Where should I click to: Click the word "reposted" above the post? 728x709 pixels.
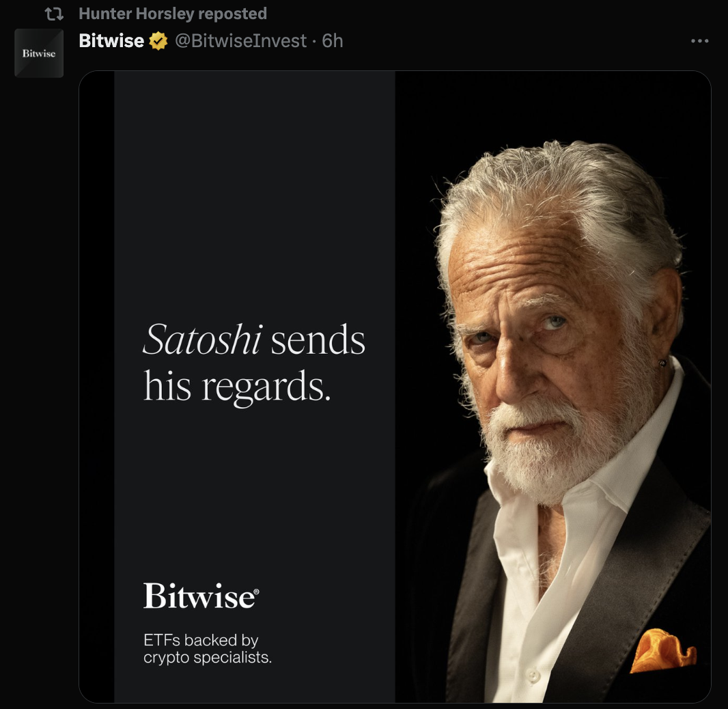pos(232,14)
